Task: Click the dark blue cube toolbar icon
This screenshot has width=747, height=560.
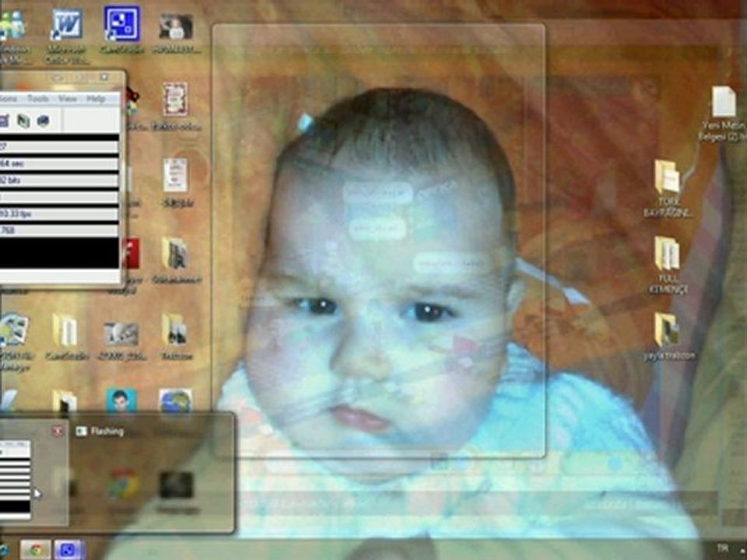Action: [x=44, y=121]
